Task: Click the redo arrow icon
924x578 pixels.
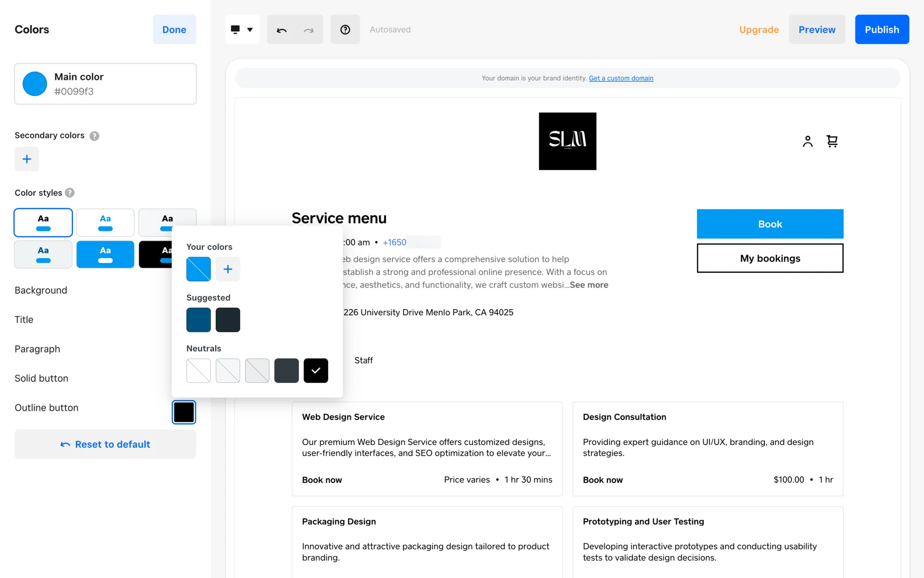Action: tap(308, 30)
